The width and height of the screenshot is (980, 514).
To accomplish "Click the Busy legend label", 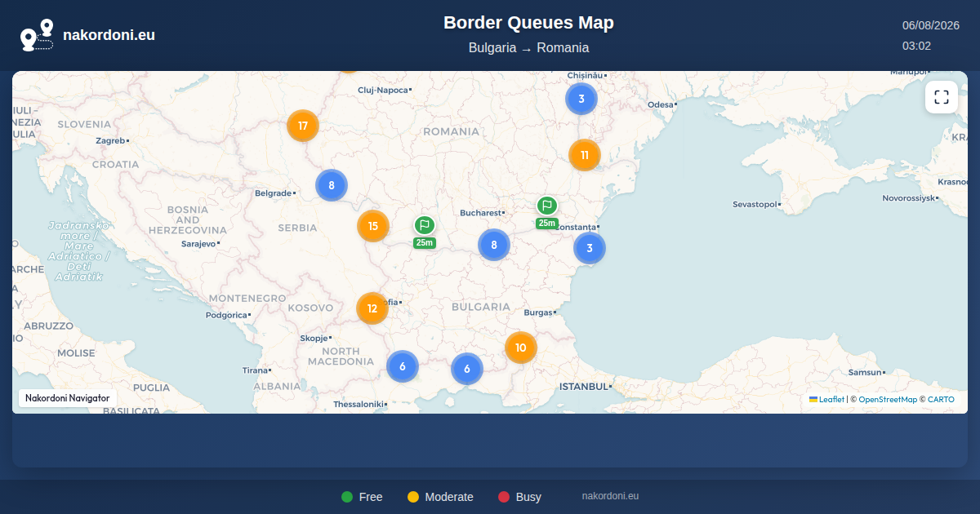I will pos(528,497).
